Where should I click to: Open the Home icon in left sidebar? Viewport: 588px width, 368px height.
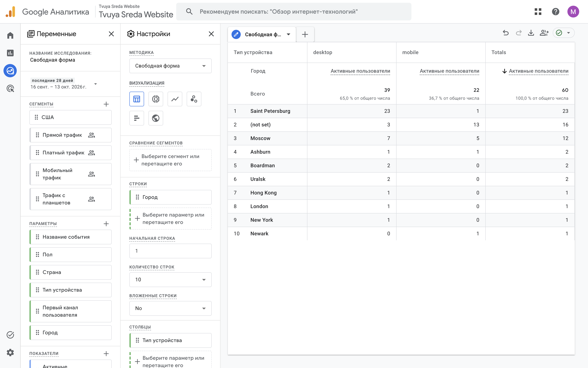click(10, 36)
